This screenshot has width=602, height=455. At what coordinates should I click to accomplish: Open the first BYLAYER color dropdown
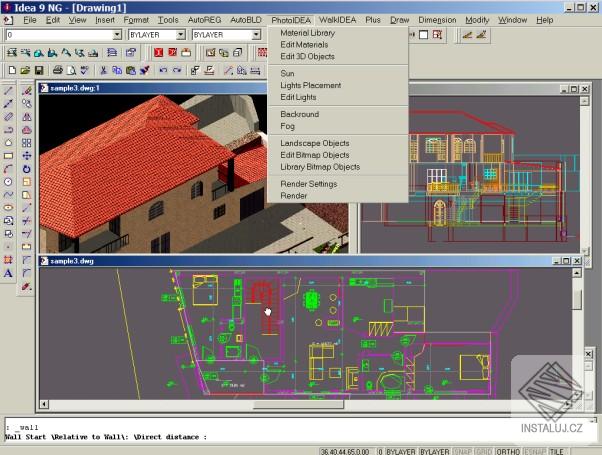point(181,35)
